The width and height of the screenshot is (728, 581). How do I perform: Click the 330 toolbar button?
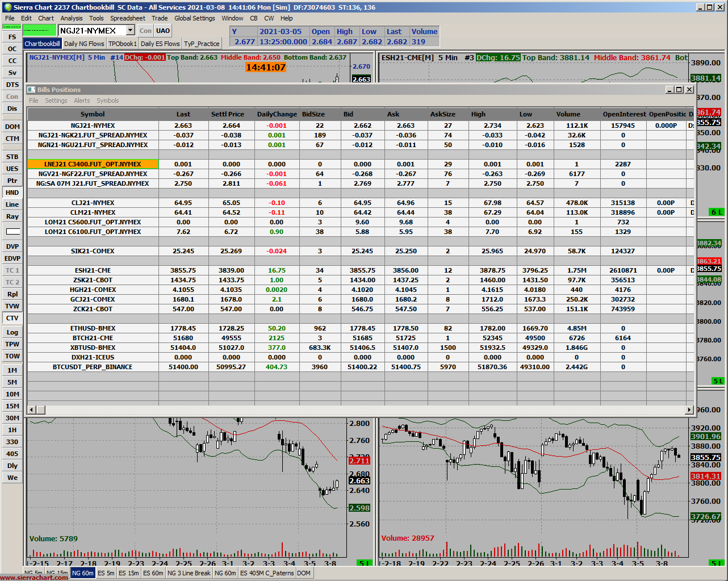[12, 442]
